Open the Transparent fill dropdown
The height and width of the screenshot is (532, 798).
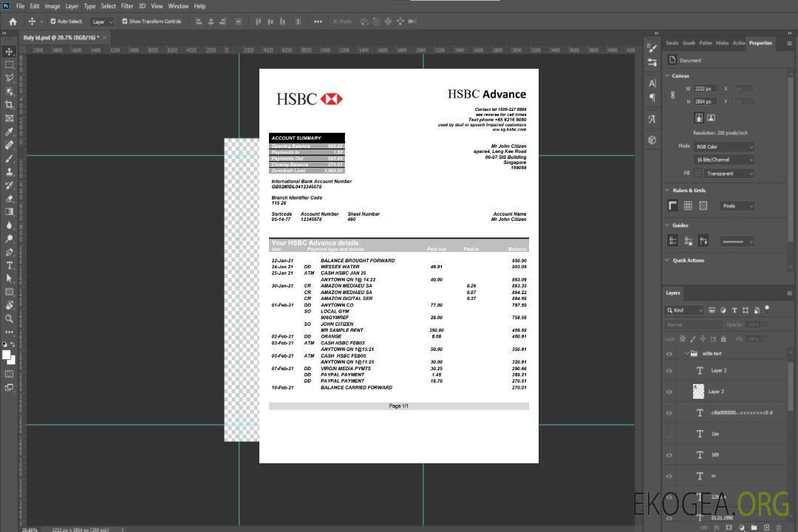[729, 174]
